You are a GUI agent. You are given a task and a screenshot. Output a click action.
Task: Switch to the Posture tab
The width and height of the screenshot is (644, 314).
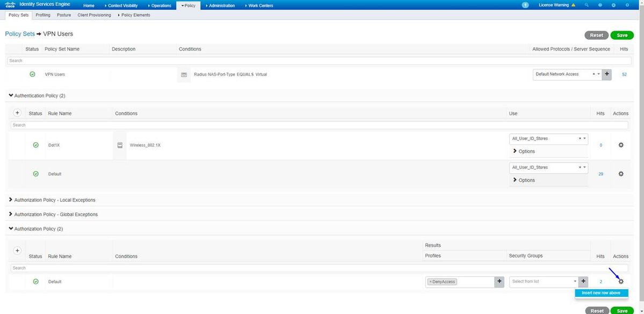64,15
